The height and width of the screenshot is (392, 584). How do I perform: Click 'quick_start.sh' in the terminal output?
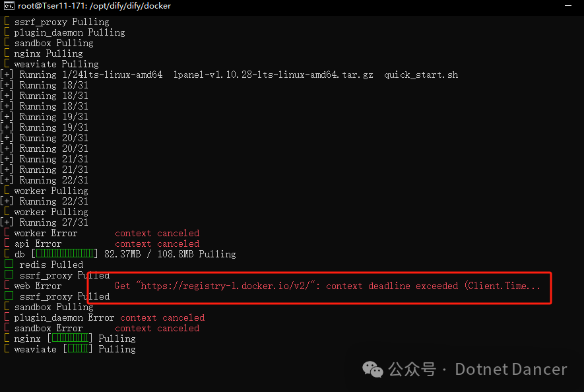(x=420, y=75)
